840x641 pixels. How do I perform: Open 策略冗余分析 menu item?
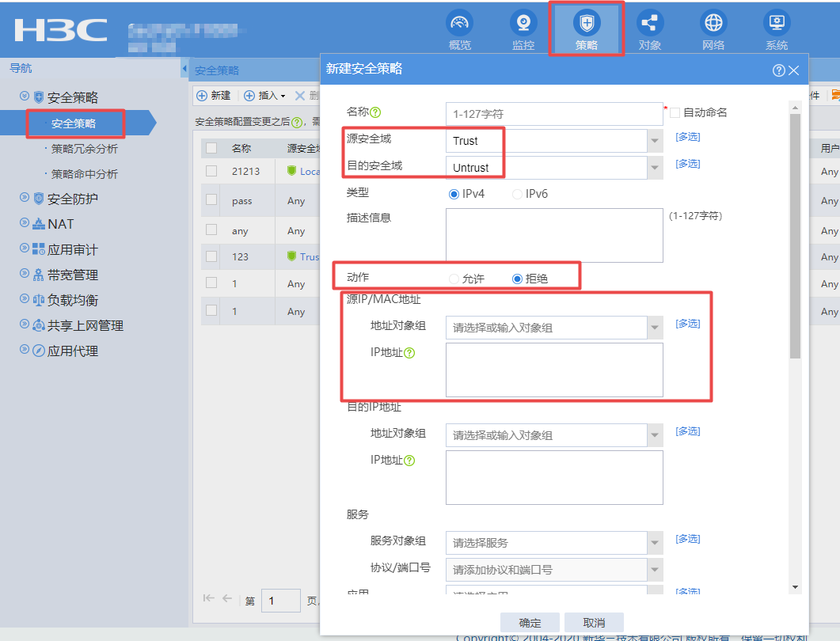84,149
